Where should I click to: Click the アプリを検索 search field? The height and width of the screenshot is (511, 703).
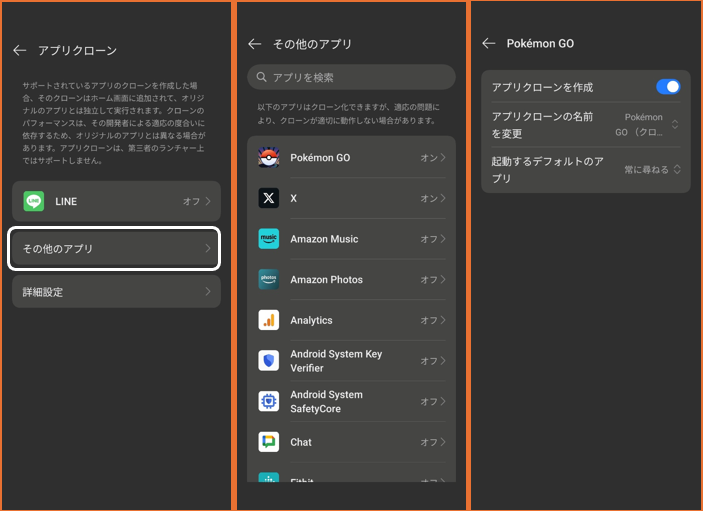[351, 77]
